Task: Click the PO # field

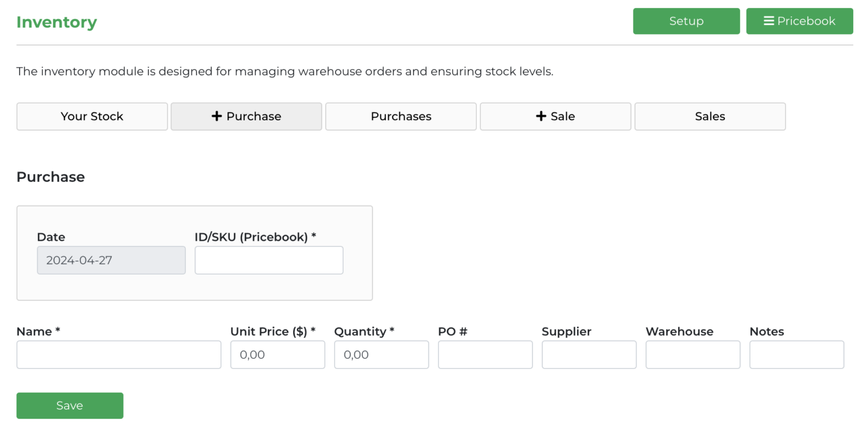Action: [485, 354]
